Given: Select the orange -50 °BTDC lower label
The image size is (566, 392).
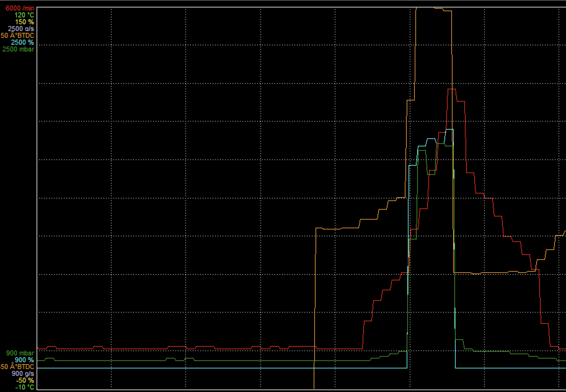Looking at the screenshot, I should [17, 367].
